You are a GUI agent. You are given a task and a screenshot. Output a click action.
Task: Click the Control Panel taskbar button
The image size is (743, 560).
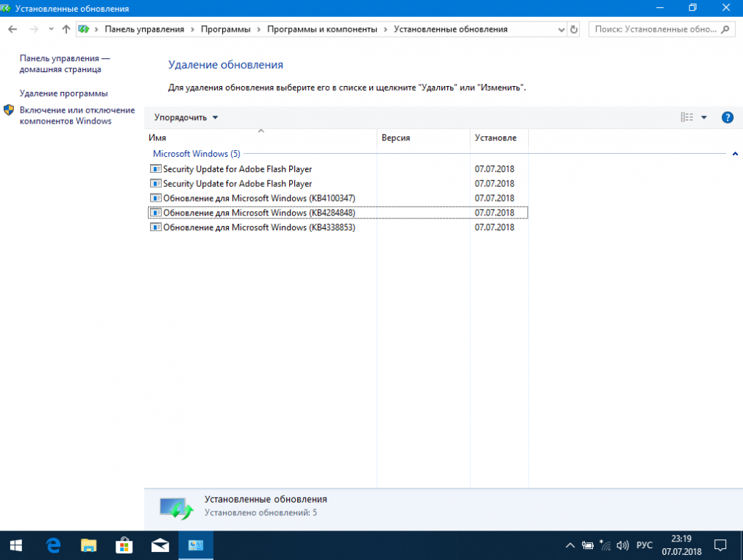196,546
